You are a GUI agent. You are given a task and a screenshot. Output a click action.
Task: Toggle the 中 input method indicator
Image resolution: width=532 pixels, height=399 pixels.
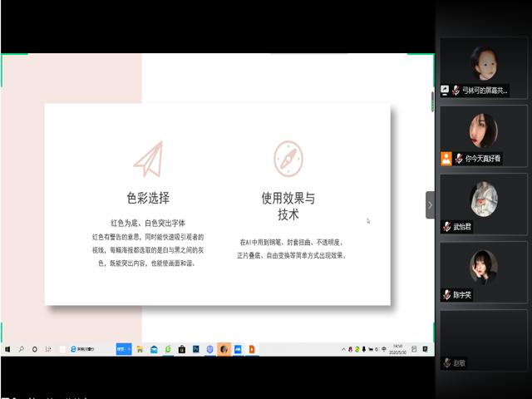coord(384,349)
